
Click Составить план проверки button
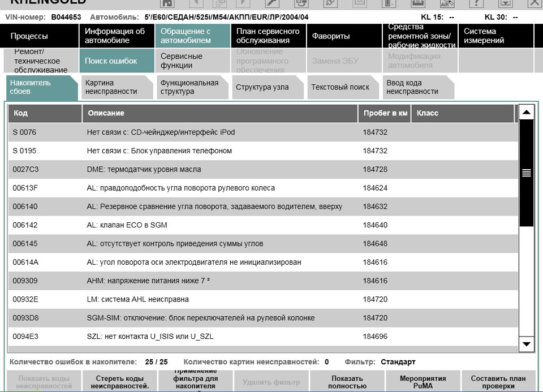[498, 382]
